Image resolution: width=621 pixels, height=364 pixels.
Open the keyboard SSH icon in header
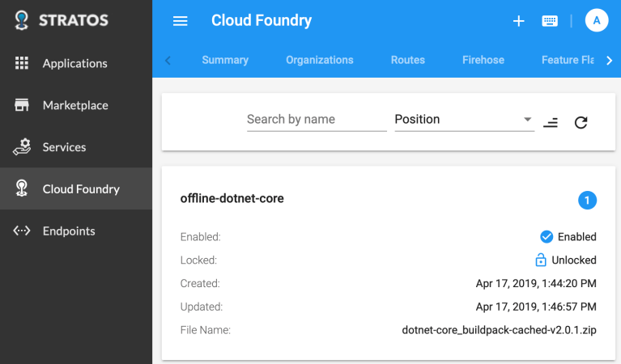tap(550, 21)
